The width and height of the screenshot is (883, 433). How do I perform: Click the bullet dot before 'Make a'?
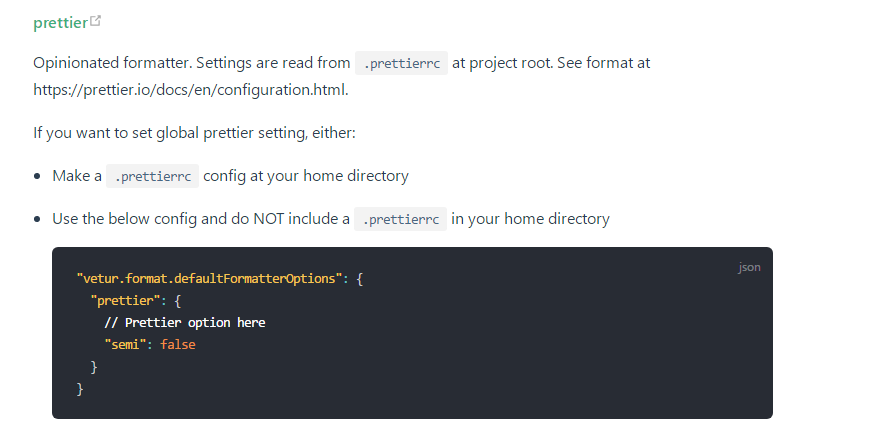click(37, 176)
